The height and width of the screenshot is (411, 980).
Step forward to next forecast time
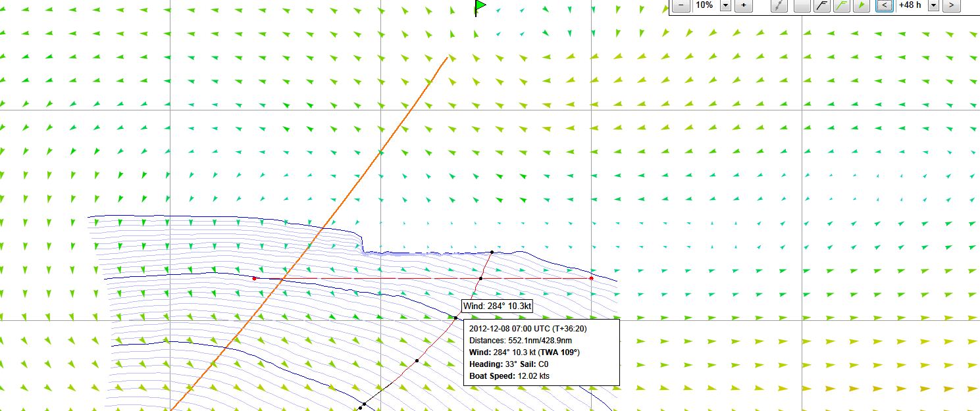[x=951, y=5]
